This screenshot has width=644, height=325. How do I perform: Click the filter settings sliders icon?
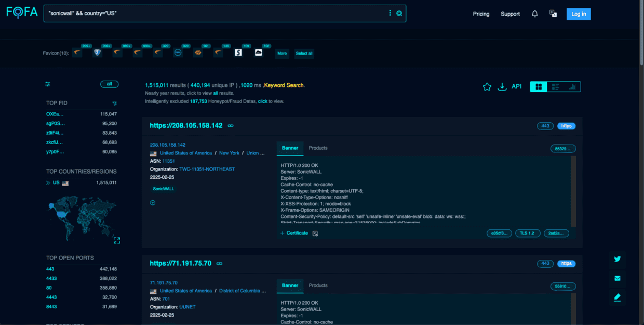[x=48, y=84]
